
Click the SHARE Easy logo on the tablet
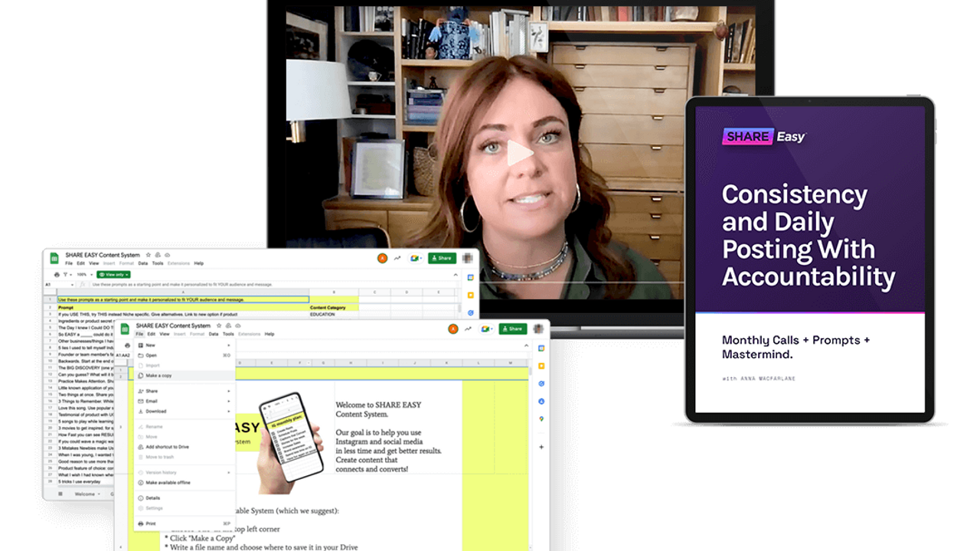[764, 137]
